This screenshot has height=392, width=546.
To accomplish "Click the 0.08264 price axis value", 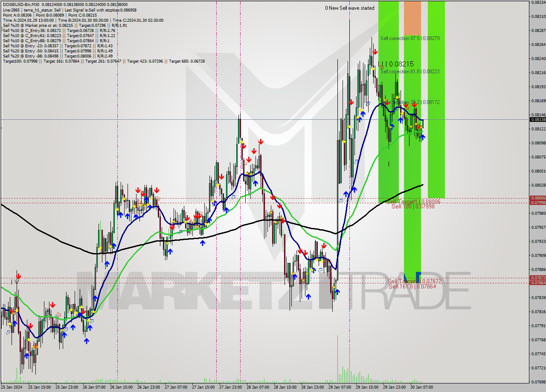I will pos(538,45).
